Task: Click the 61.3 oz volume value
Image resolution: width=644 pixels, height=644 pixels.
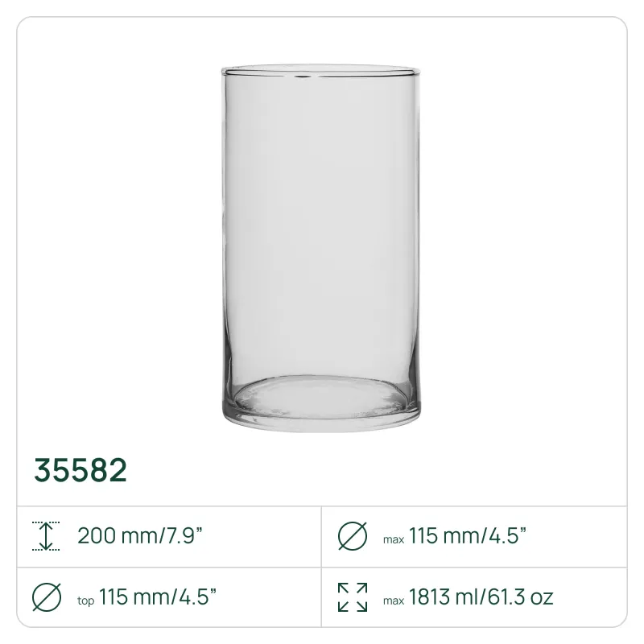Action: pyautogui.click(x=523, y=597)
